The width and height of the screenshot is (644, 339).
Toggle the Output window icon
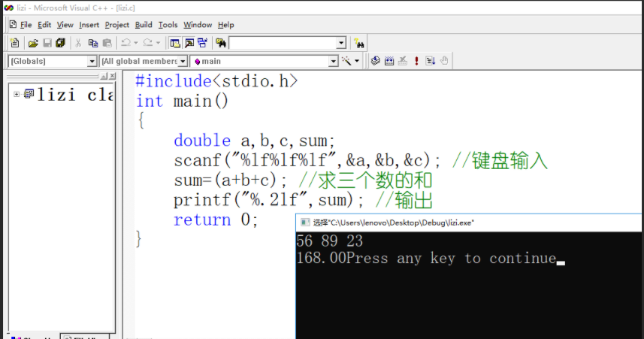(189, 43)
